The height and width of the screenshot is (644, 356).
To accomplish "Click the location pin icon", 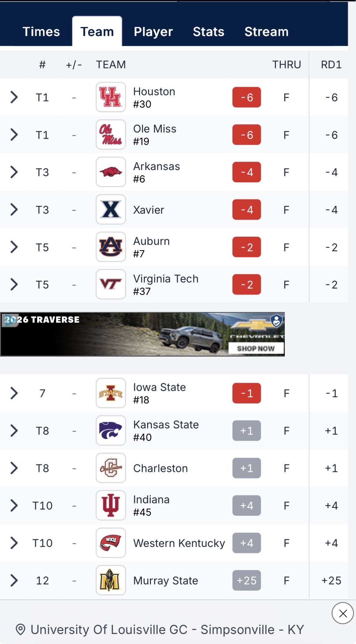I will (20, 629).
